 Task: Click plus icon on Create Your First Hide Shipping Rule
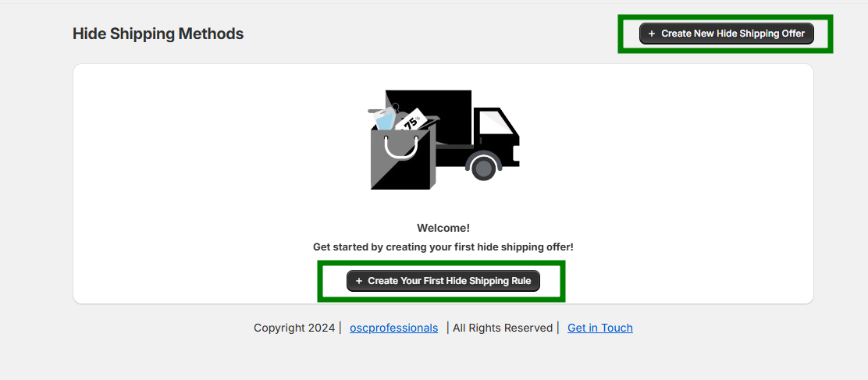[x=359, y=281]
